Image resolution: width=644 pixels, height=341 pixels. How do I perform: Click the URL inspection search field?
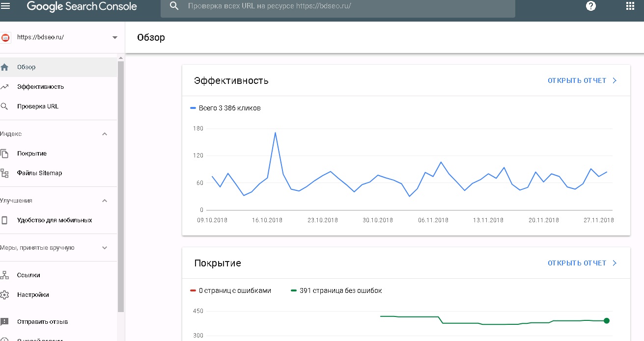[338, 6]
